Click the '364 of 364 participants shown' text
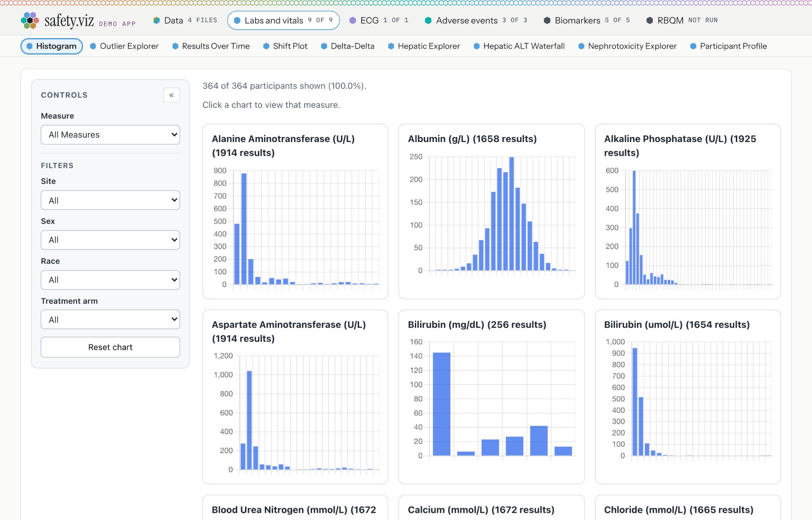Screen dimensions: 812x520 (284, 86)
